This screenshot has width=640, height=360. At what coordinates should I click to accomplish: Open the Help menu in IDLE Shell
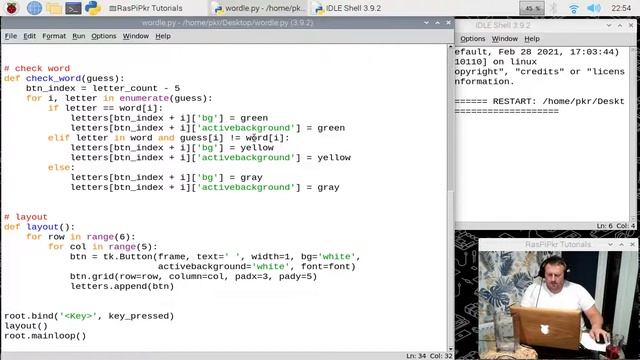point(532,39)
